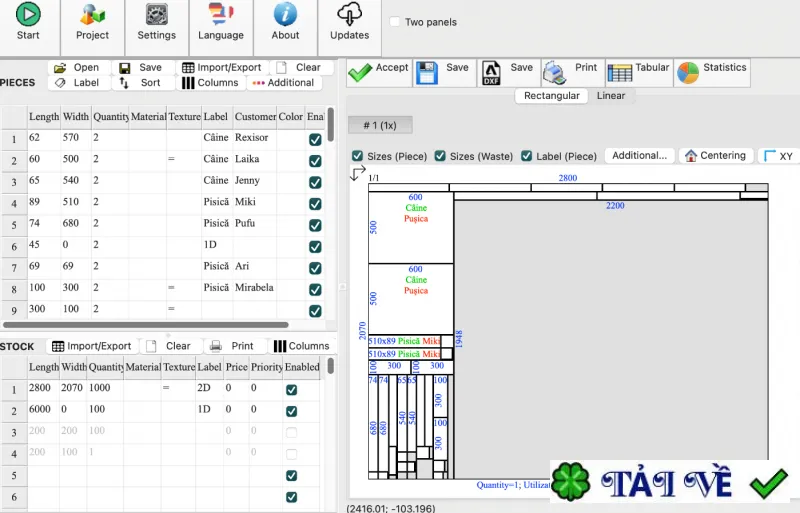The image size is (800, 513).
Task: Open Stock Columns chooser
Action: click(x=302, y=346)
